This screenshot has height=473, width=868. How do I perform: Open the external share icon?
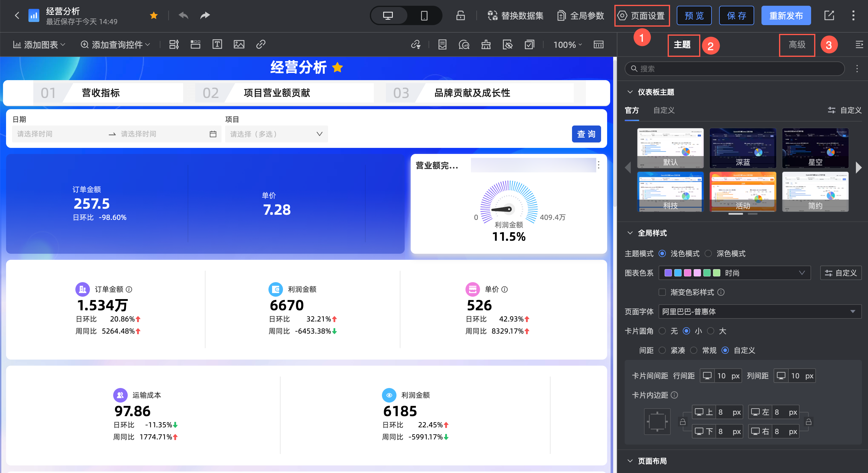pyautogui.click(x=829, y=15)
